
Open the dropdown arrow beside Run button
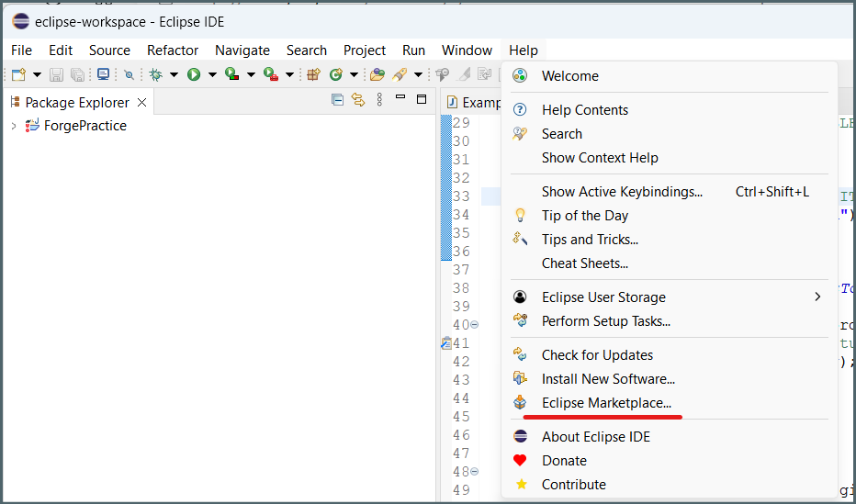(x=212, y=74)
